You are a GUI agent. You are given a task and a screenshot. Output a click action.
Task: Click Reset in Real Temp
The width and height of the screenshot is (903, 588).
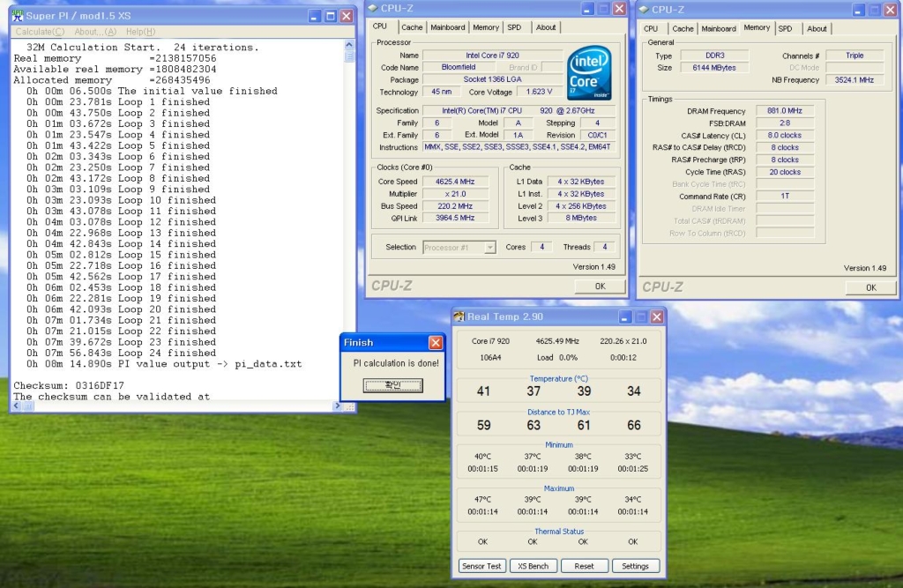coord(584,566)
